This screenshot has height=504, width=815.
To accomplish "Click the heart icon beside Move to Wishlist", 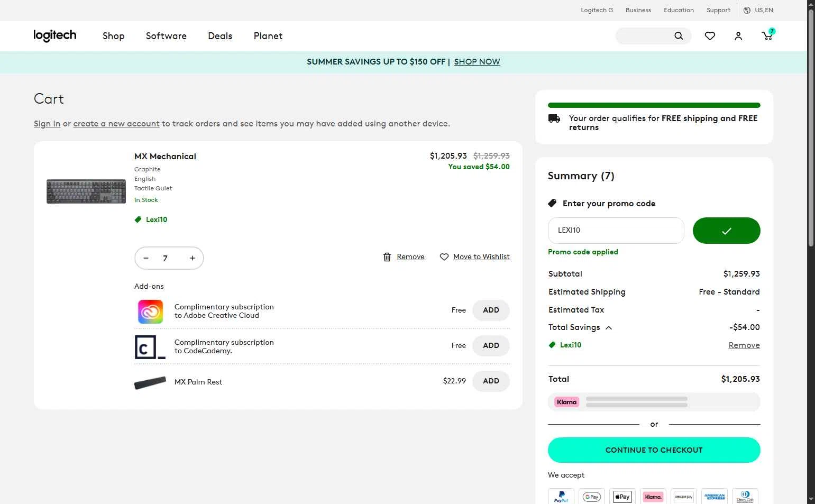I will 444,257.
